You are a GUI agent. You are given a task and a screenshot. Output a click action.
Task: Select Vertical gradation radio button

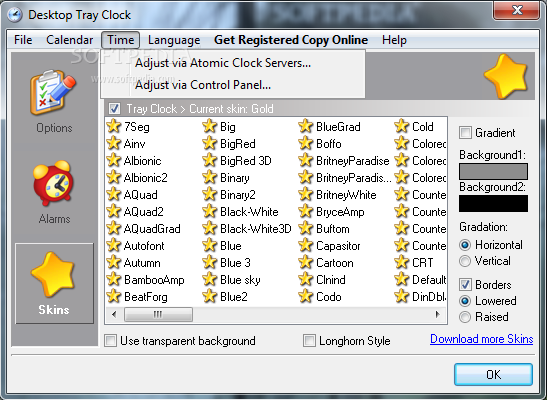click(x=465, y=261)
